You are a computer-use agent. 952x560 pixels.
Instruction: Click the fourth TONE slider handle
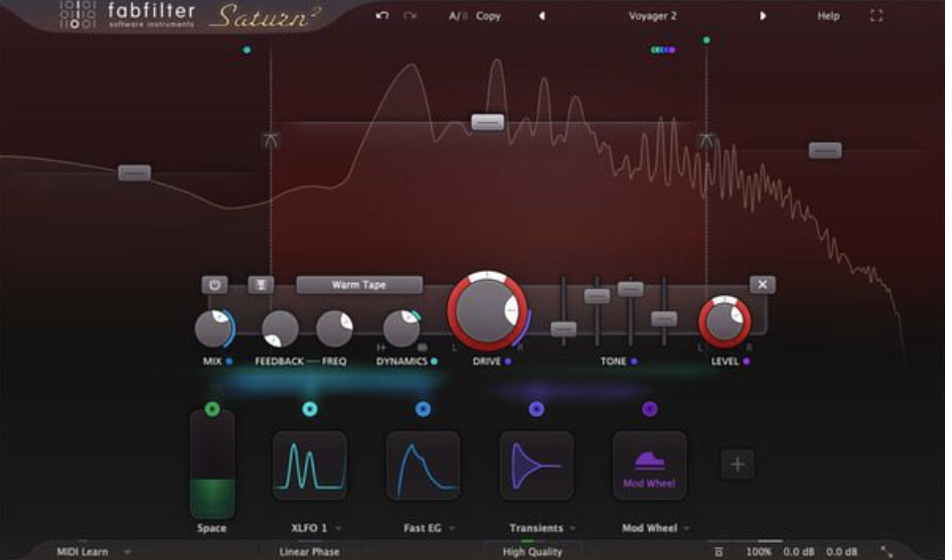click(x=664, y=319)
